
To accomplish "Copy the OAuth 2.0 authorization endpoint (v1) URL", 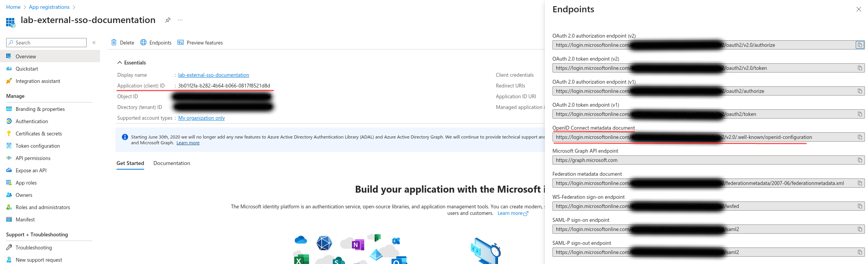I will click(860, 91).
